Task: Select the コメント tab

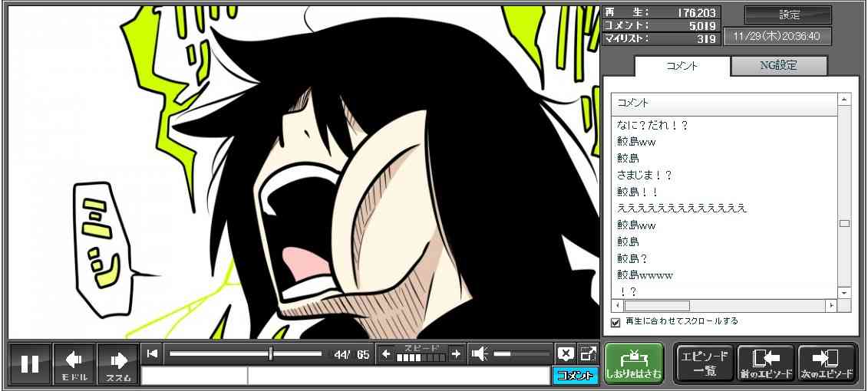Action: (682, 66)
